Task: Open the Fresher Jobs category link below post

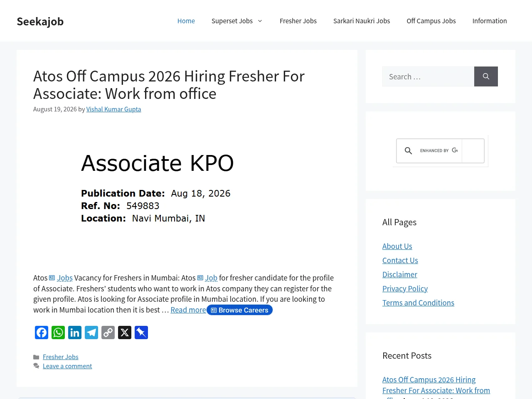Action: click(61, 357)
